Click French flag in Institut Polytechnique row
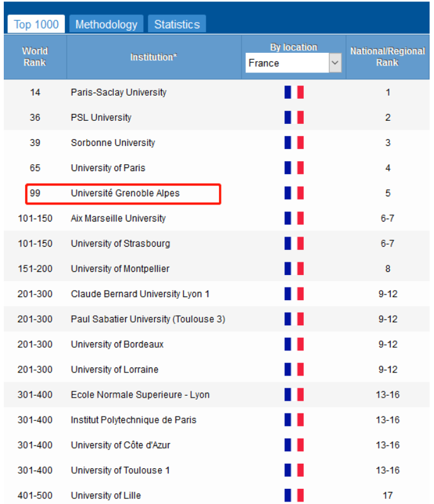The image size is (434, 504). tap(294, 420)
